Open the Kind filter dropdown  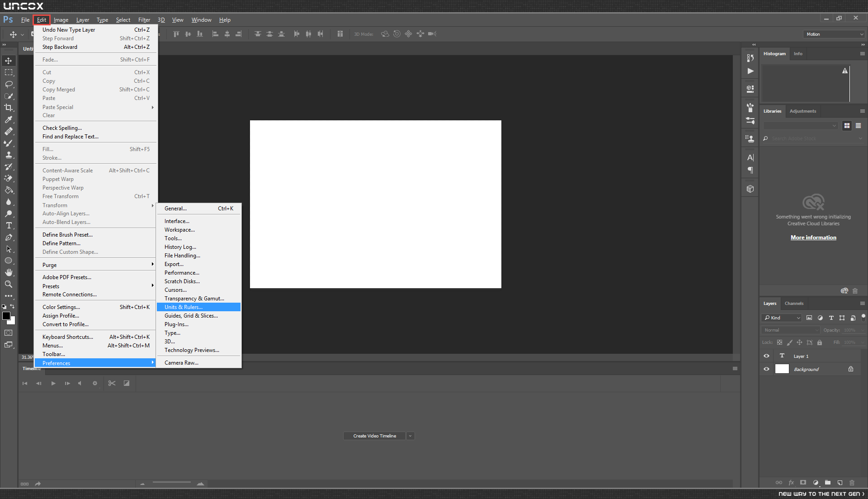point(782,318)
